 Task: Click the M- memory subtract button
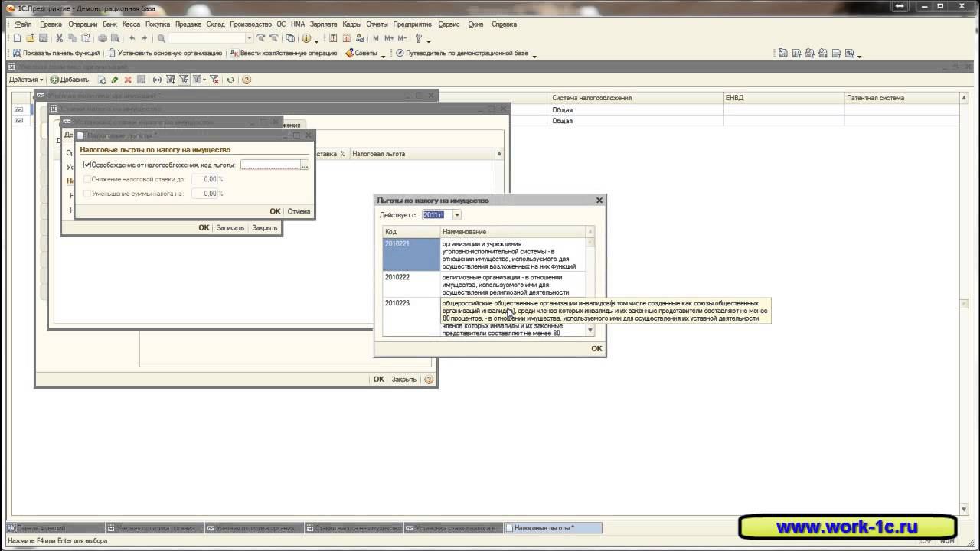click(x=402, y=38)
